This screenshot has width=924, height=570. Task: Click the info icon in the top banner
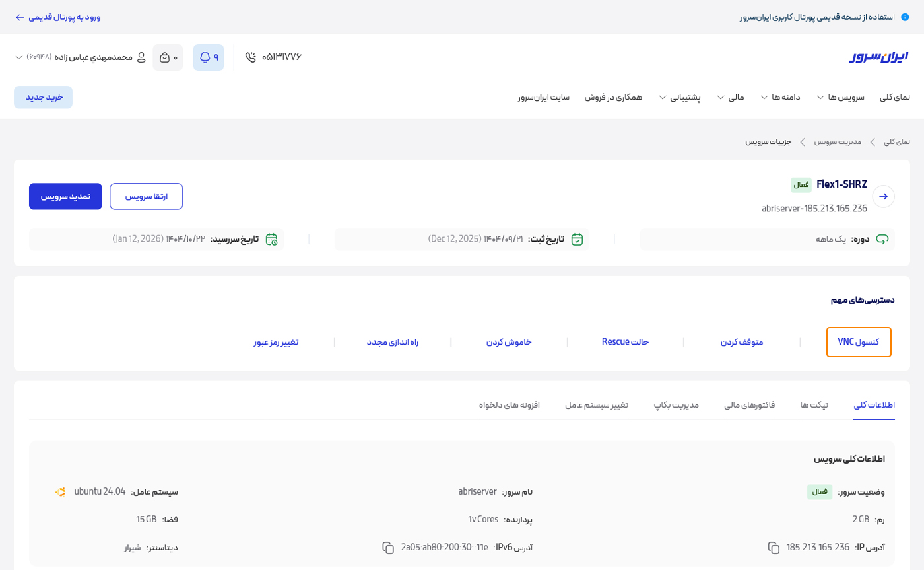[x=905, y=17]
